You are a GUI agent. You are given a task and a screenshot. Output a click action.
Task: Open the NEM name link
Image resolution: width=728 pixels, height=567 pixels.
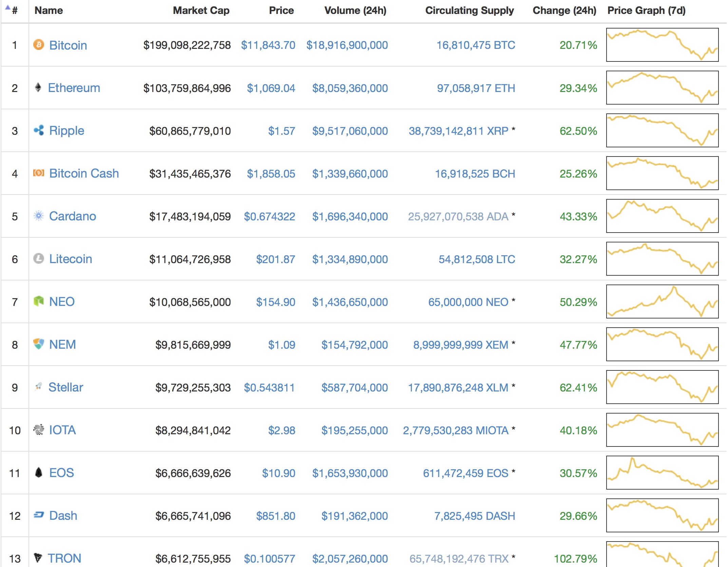pyautogui.click(x=62, y=345)
